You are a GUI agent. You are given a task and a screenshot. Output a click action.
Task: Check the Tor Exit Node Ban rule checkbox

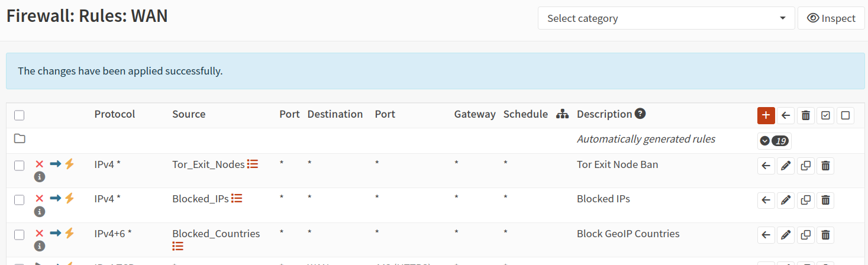coord(20,166)
